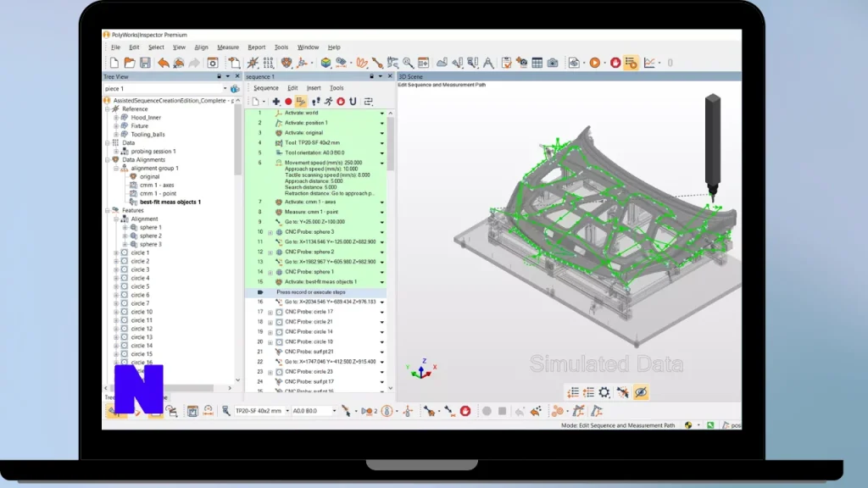Select 'Tooling_balls' reference in tree
The image size is (868, 488).
coord(147,135)
